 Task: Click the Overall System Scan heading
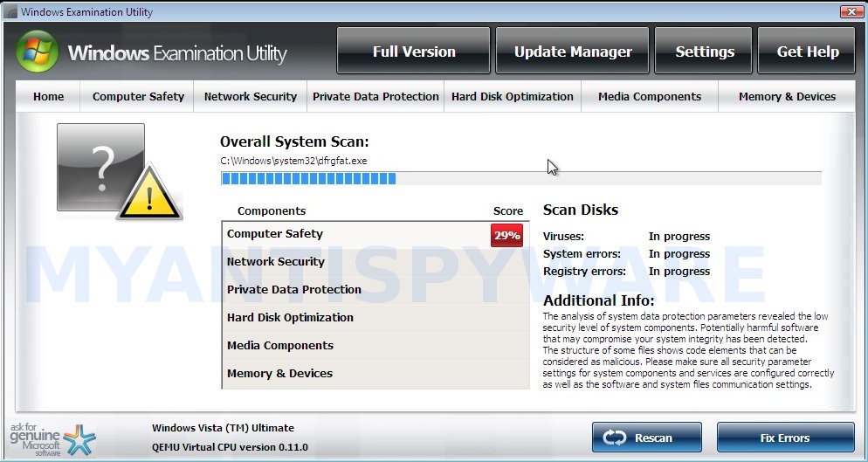pyautogui.click(x=294, y=141)
